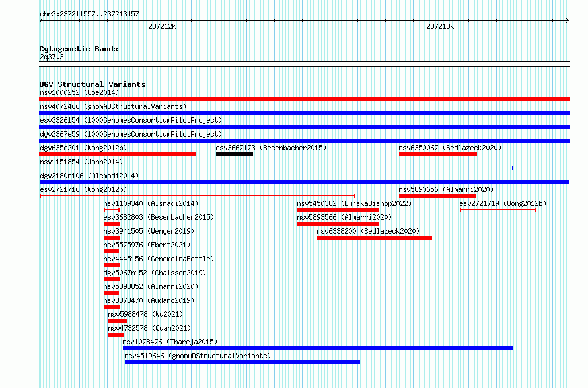The height and width of the screenshot is (388, 588).
Task: Select the 2q37.3 band label
Action: pos(52,57)
